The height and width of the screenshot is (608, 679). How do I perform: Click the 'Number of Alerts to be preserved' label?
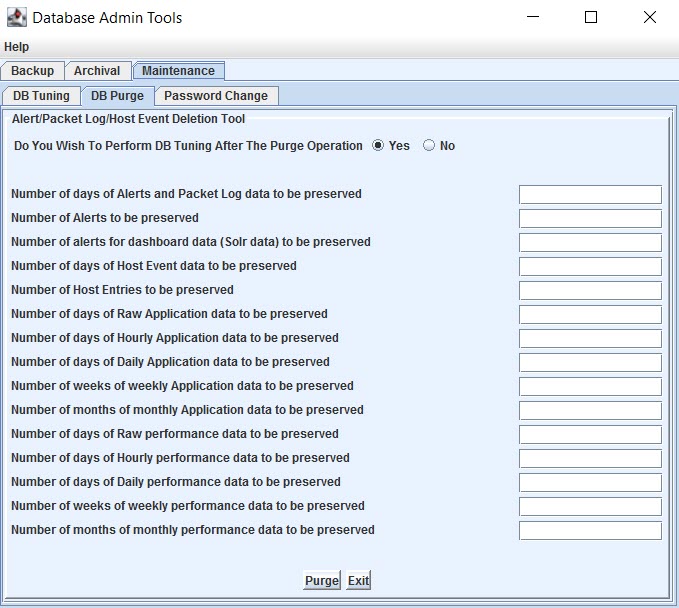click(x=105, y=218)
